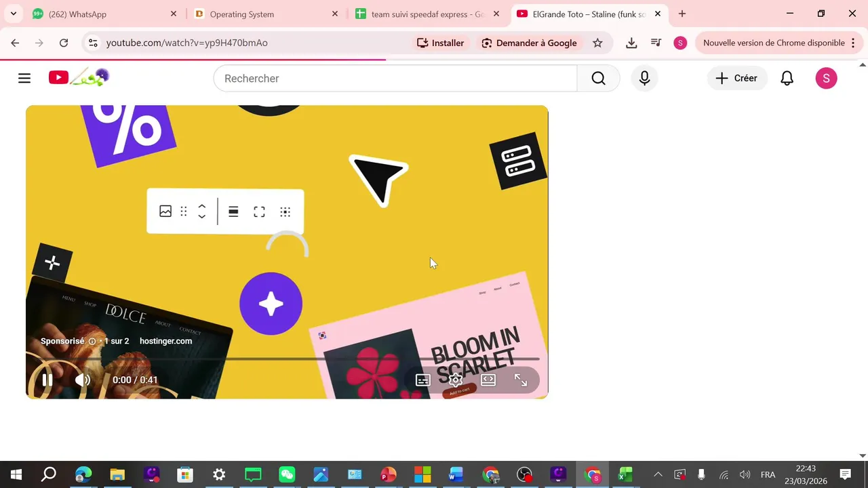The height and width of the screenshot is (488, 868).
Task: Start voice search with the microphone
Action: tap(644, 79)
